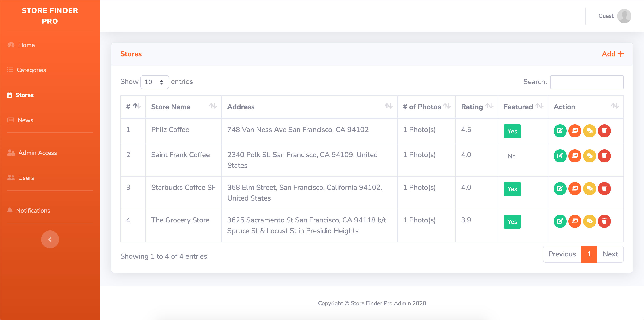Open the Show entries count dropdown
The height and width of the screenshot is (320, 644).
[154, 82]
